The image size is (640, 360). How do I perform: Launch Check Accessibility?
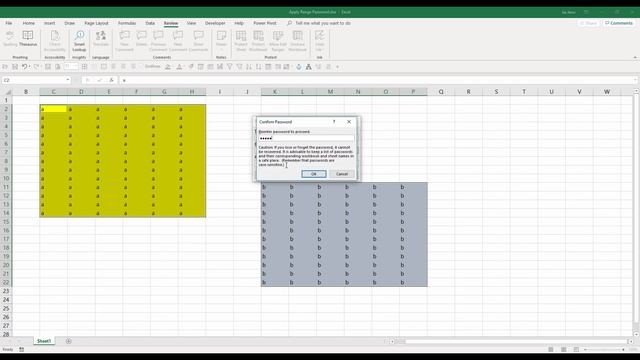tap(55, 41)
